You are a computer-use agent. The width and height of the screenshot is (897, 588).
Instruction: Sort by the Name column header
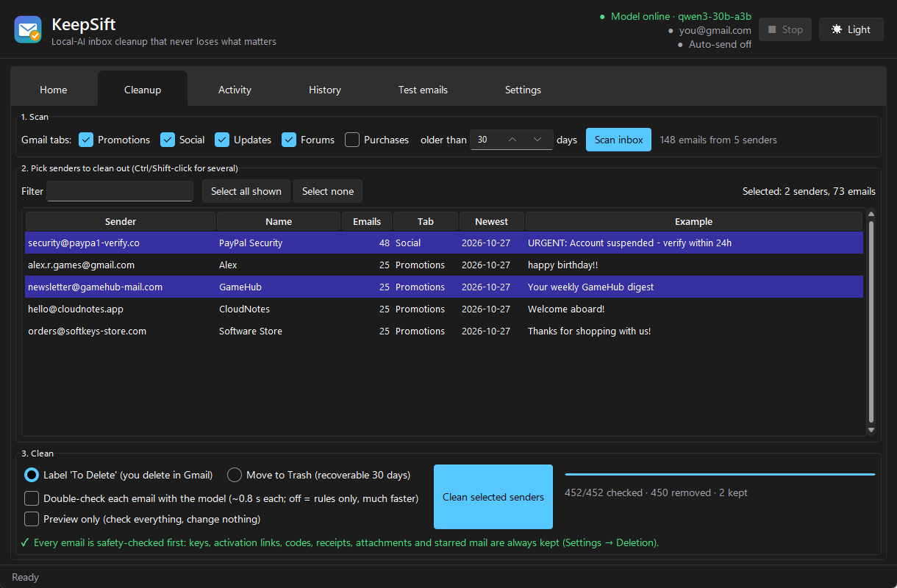pos(279,221)
